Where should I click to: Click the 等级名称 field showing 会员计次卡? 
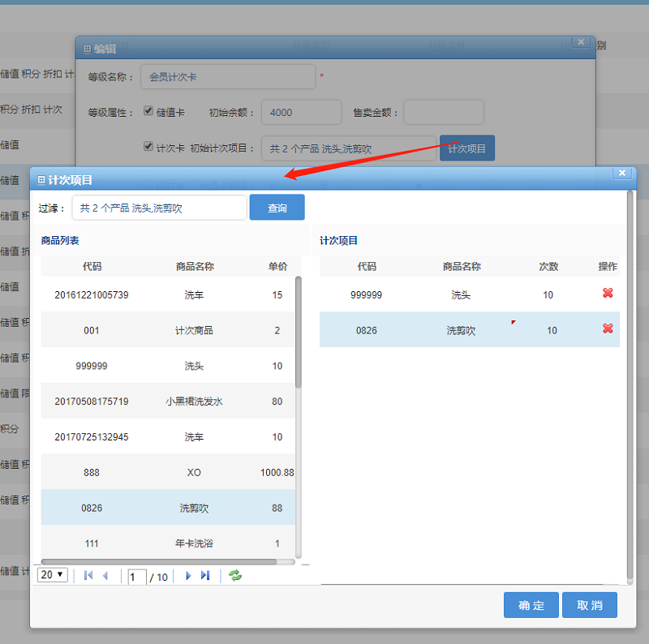click(x=228, y=76)
